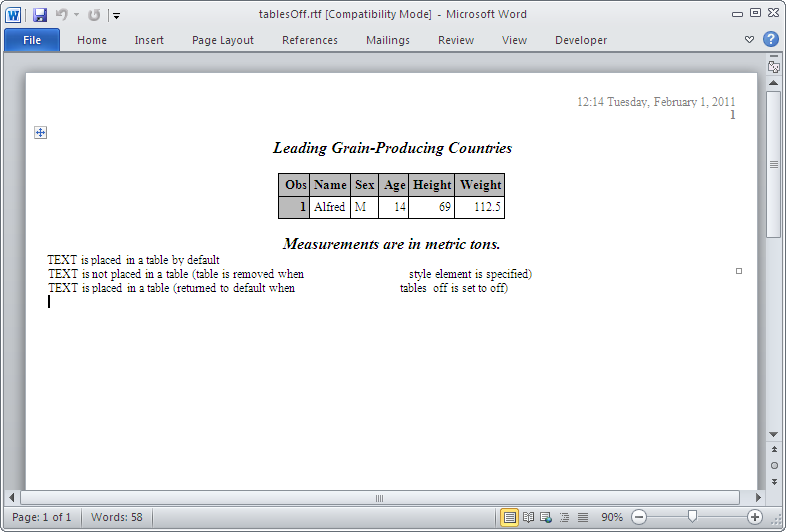Open the Developer tab

pos(581,40)
